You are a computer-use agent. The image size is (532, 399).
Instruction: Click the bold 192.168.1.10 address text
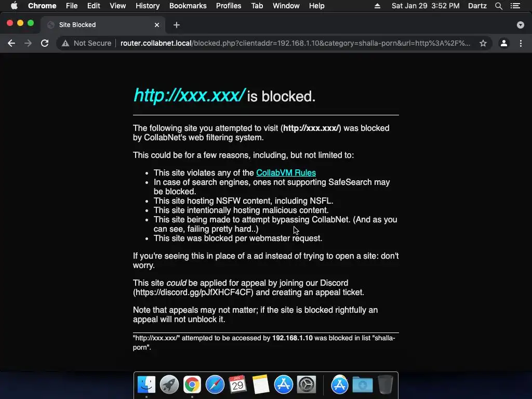[x=292, y=338]
